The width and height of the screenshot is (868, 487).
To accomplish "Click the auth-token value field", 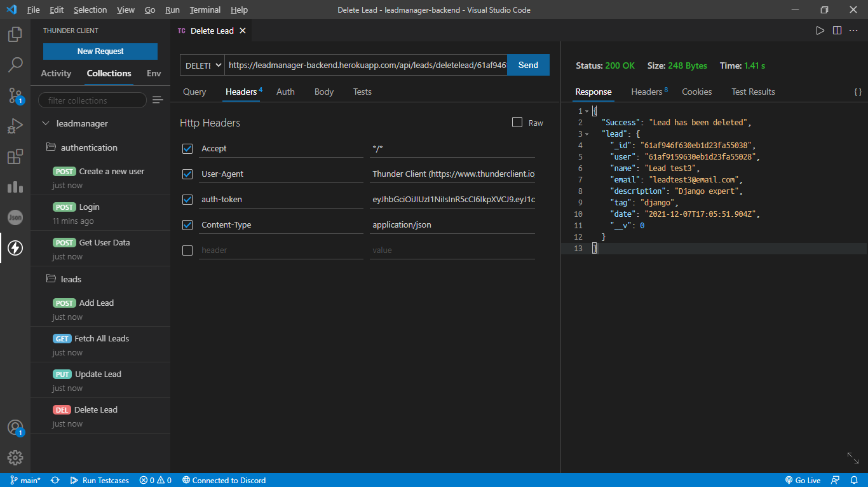I will [453, 200].
